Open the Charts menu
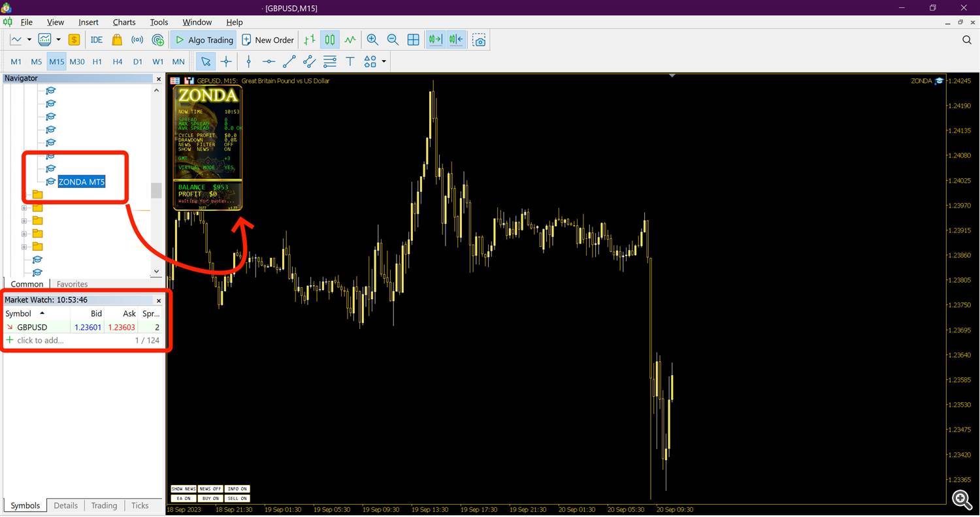 [124, 22]
